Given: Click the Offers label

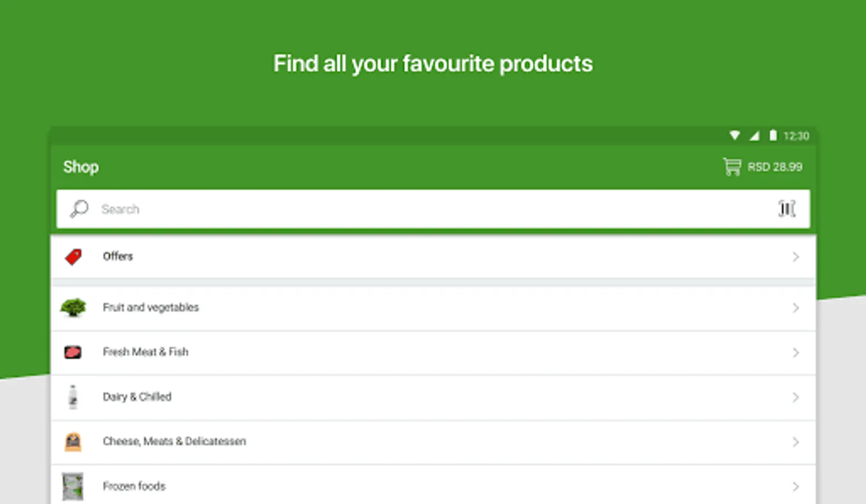Looking at the screenshot, I should pyautogui.click(x=118, y=256).
